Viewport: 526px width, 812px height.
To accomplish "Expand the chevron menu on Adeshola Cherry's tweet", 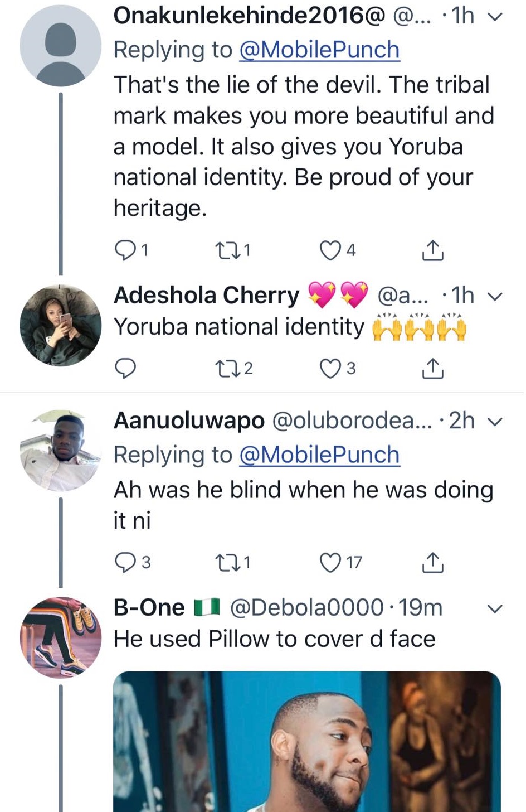I will point(495,296).
